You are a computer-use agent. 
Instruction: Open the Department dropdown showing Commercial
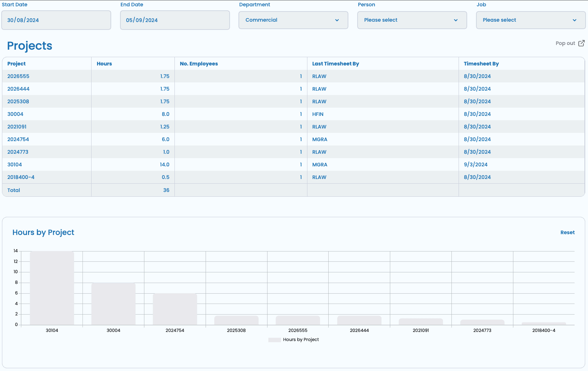point(293,20)
